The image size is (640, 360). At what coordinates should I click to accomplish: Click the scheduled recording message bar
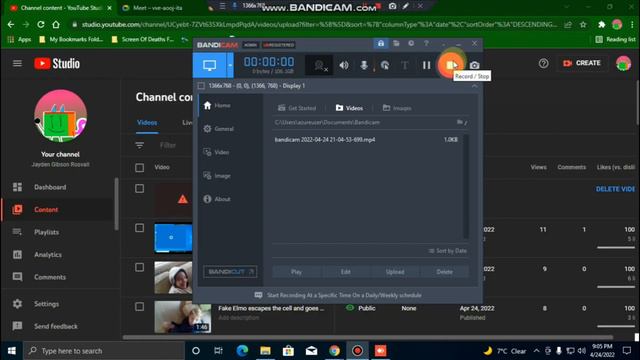pos(338,295)
